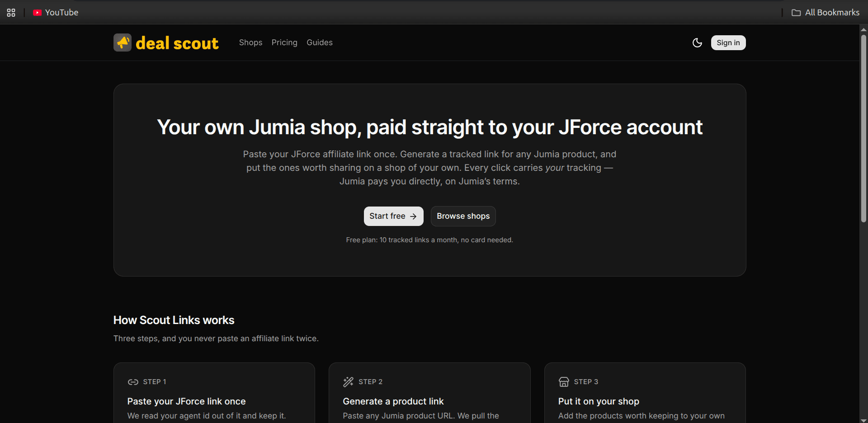
Task: Open the YouTube bookmark
Action: tap(56, 13)
